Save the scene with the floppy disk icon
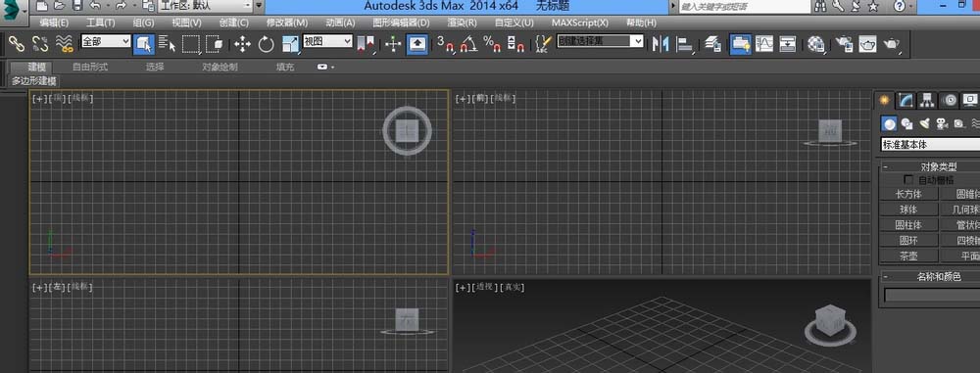This screenshot has height=373, width=980. tap(76, 6)
